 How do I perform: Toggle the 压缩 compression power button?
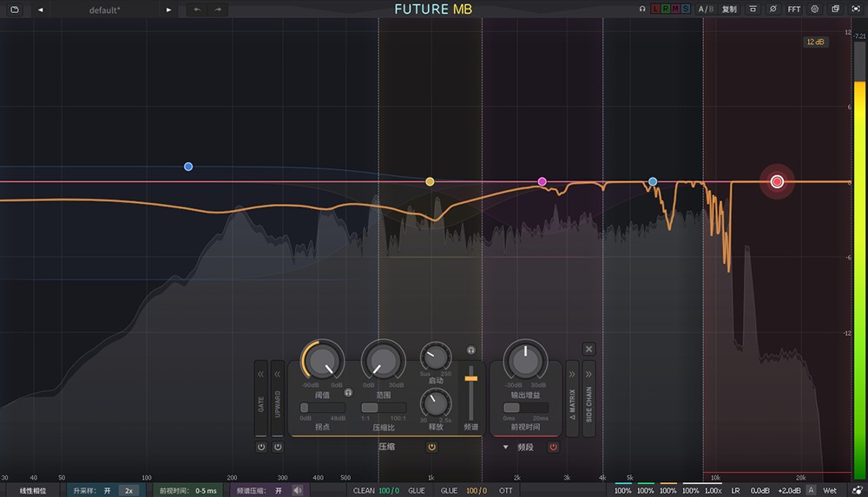(431, 447)
